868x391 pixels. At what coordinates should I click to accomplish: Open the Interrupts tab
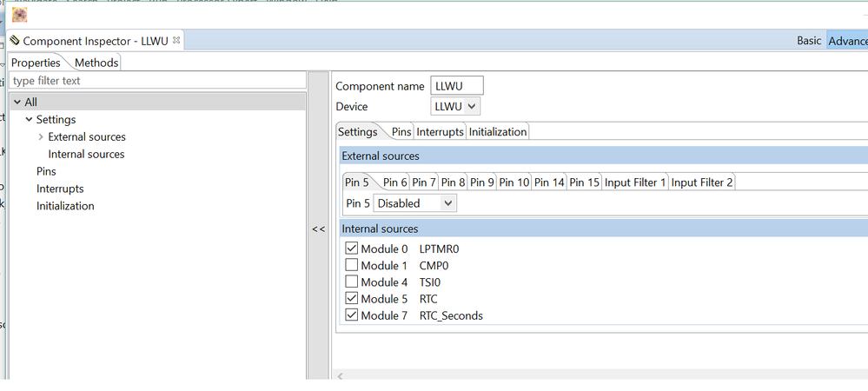point(440,132)
